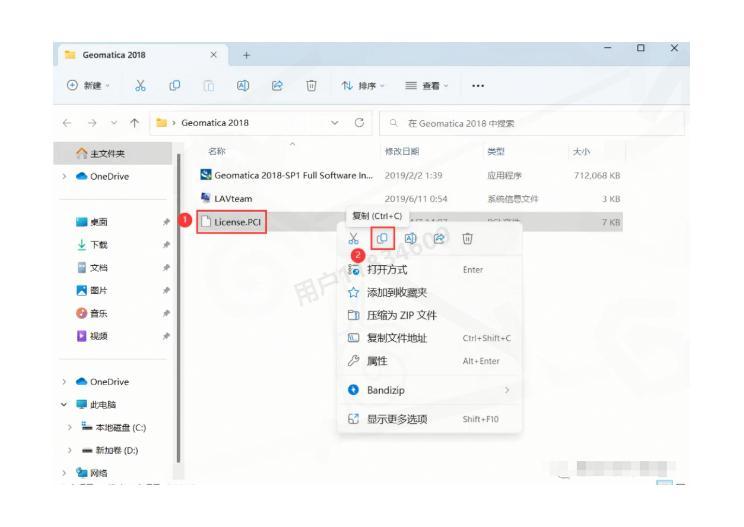Sort by the 修改日期 column header

[402, 151]
